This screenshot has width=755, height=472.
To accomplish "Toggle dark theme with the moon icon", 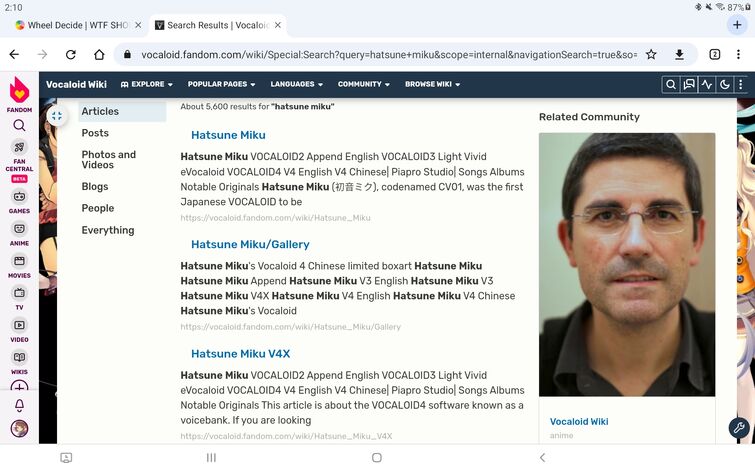I will [725, 85].
